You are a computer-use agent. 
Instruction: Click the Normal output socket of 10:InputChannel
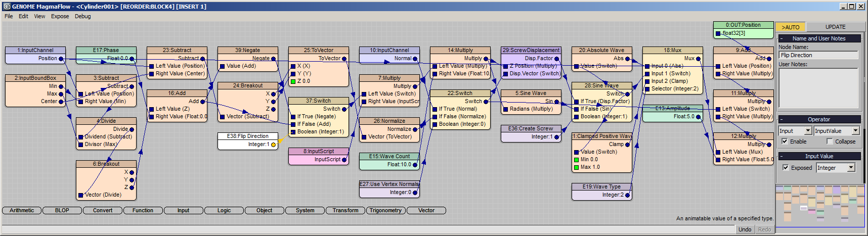tap(415, 59)
